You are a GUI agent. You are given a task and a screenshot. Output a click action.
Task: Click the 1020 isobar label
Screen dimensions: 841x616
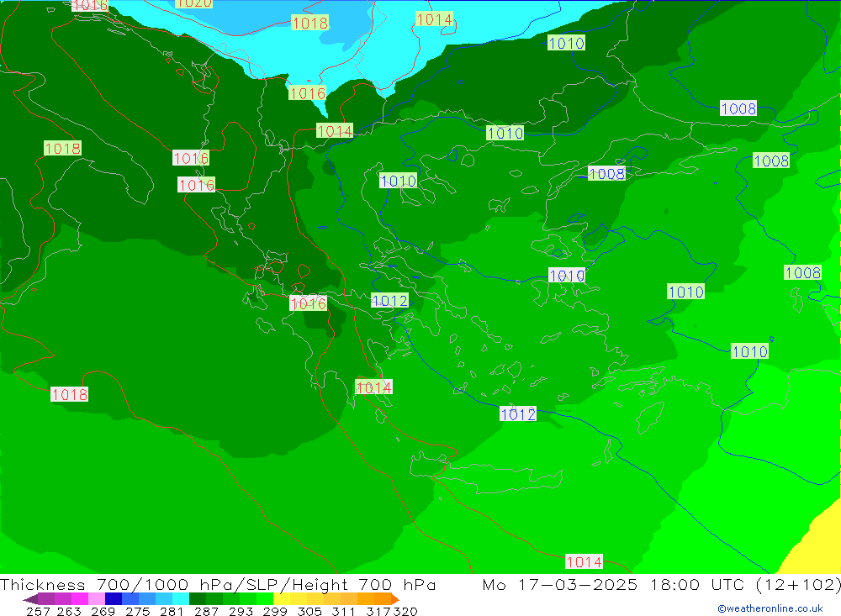(x=193, y=3)
